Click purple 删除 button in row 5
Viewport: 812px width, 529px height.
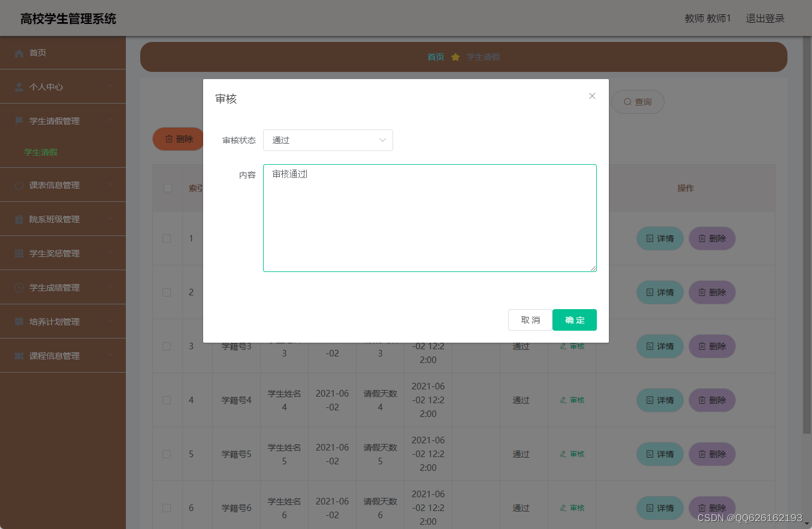point(712,454)
